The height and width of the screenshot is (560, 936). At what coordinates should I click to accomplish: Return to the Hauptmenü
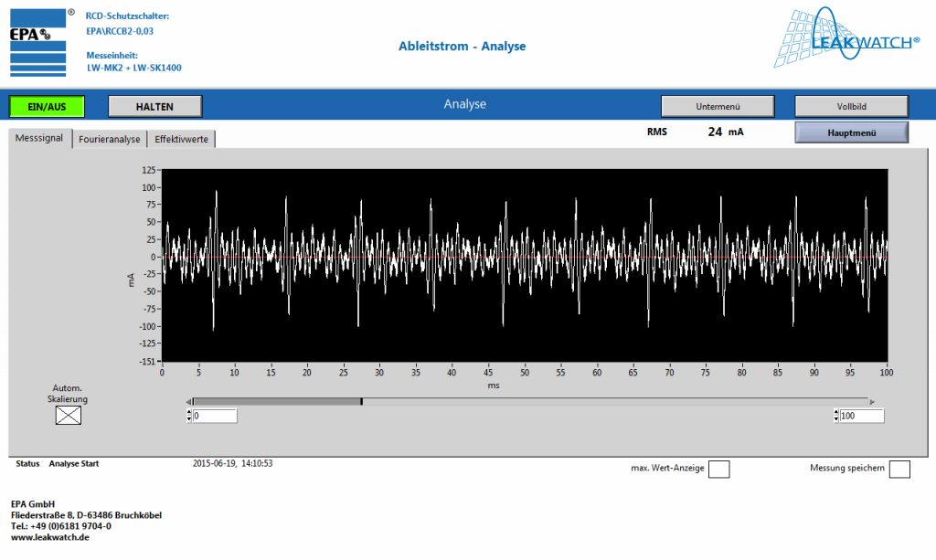tap(850, 132)
